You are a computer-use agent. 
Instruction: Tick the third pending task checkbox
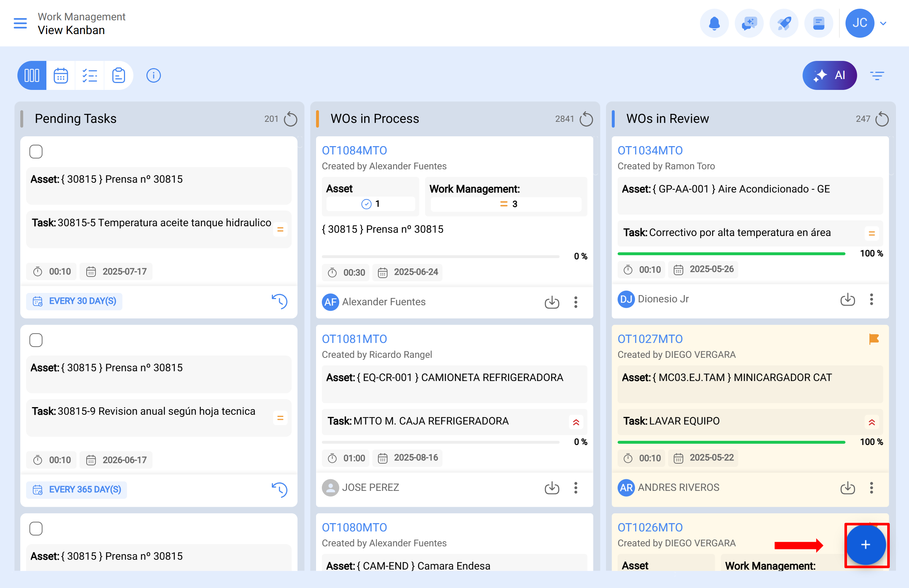[36, 529]
